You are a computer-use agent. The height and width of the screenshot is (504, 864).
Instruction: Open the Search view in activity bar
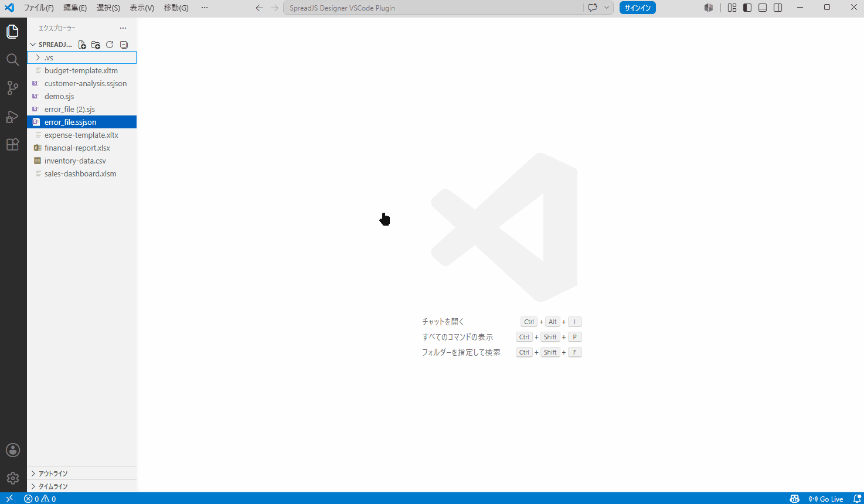pos(13,60)
